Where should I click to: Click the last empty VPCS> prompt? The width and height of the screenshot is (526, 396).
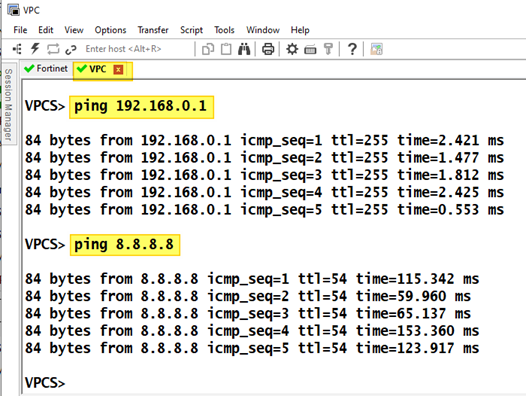pyautogui.click(x=45, y=383)
